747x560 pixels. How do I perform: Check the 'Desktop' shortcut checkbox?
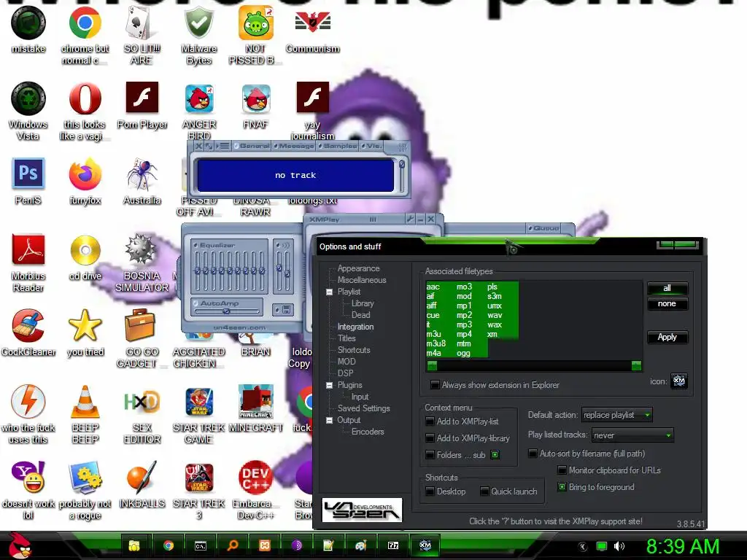(430, 491)
